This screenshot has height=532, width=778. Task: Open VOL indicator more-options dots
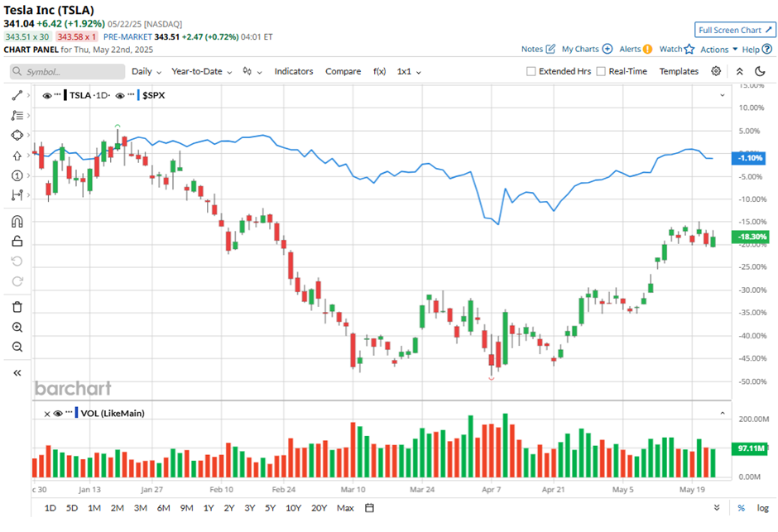coord(69,412)
